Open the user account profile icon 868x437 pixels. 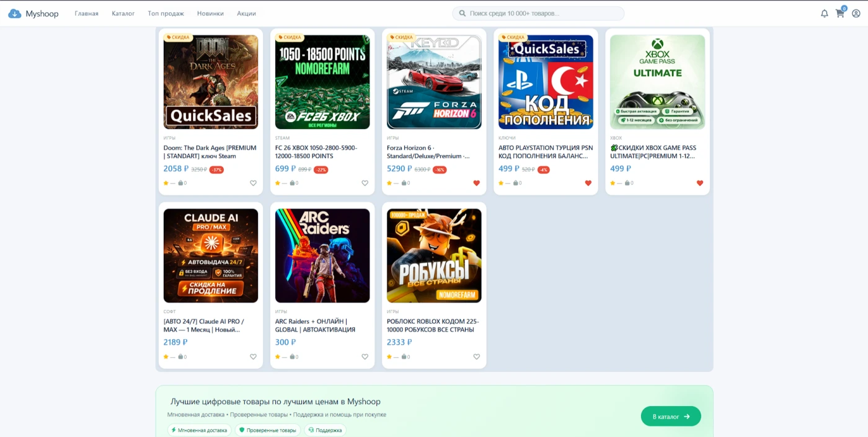tap(856, 14)
